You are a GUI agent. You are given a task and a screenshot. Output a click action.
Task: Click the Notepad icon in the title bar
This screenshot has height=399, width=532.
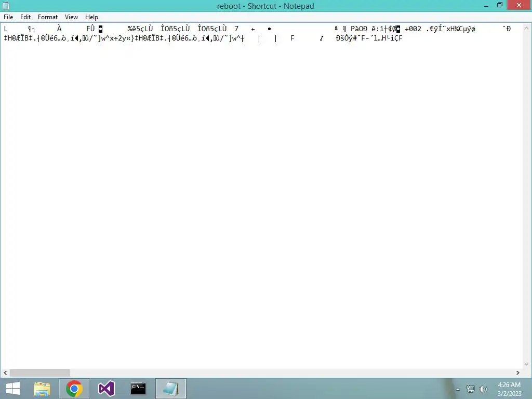coord(6,6)
